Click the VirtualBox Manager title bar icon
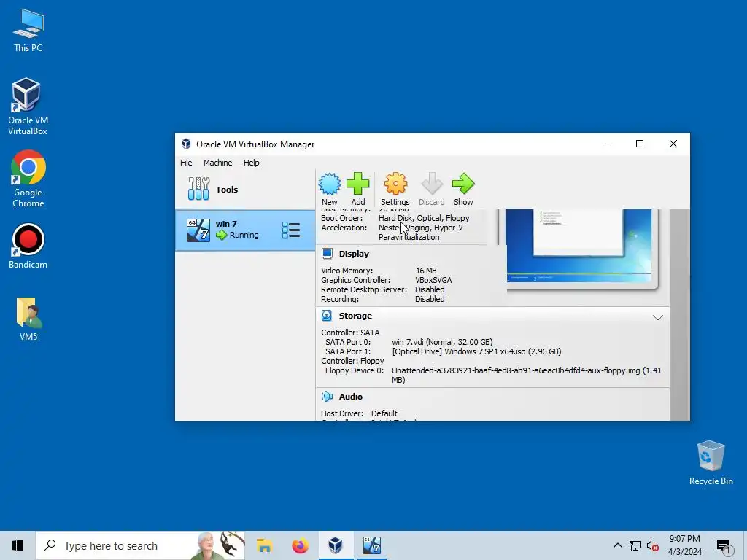The width and height of the screenshot is (747, 560). (x=186, y=144)
